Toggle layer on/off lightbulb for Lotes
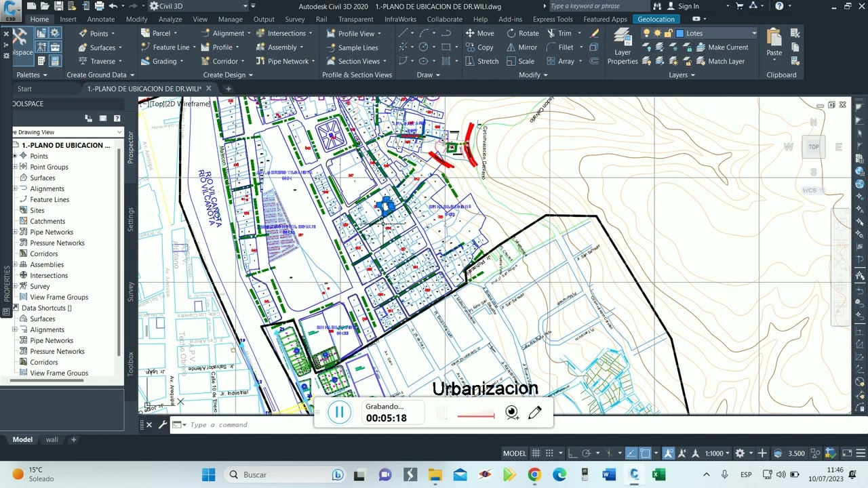The image size is (868, 488). (x=646, y=33)
